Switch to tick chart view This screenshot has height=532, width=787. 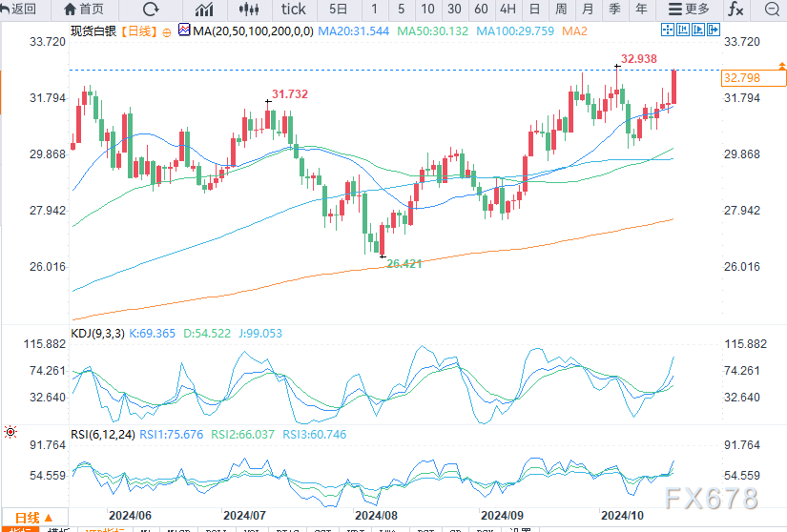pyautogui.click(x=293, y=10)
